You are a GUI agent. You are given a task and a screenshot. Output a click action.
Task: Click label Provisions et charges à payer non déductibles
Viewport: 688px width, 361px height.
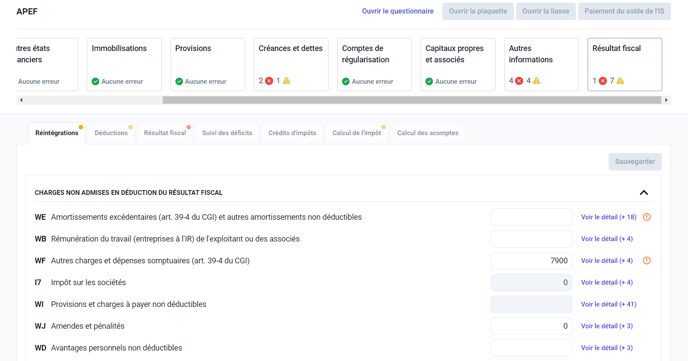click(129, 304)
